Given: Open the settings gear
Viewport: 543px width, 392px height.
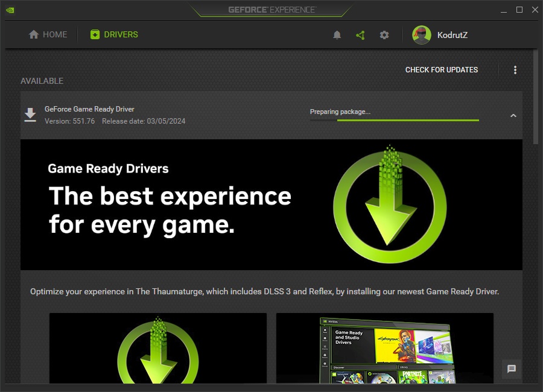Looking at the screenshot, I should point(384,35).
